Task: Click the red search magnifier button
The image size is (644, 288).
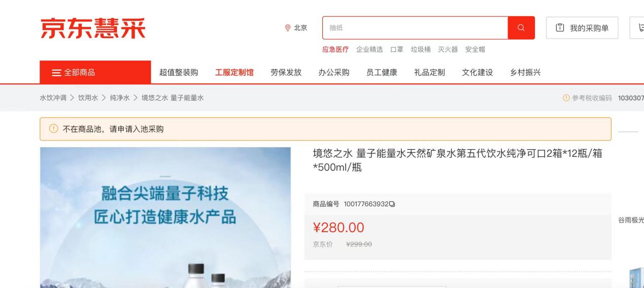Action: (x=521, y=27)
